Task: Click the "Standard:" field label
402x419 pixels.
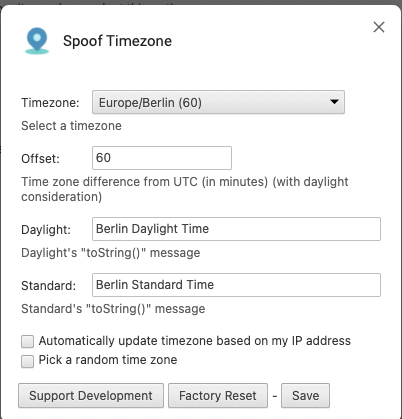Action: 49,286
